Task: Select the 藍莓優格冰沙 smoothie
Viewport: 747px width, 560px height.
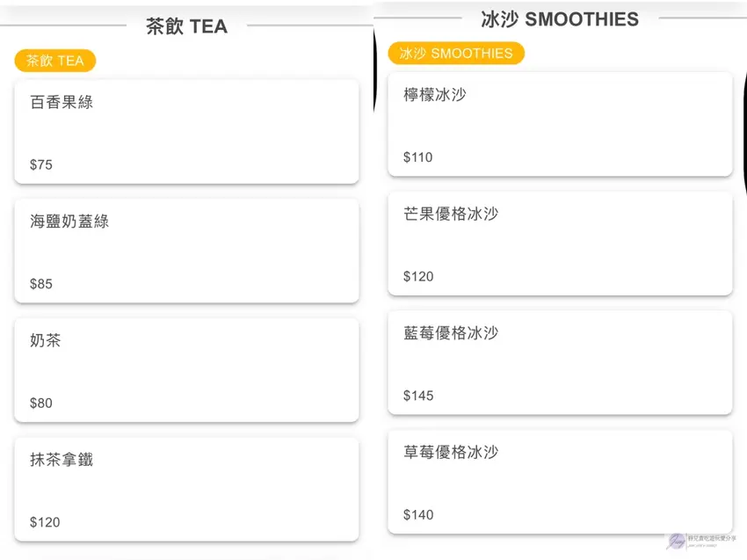Action: [x=560, y=362]
